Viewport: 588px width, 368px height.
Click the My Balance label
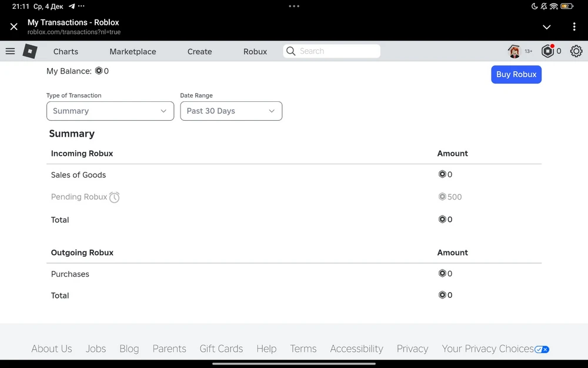pyautogui.click(x=69, y=71)
